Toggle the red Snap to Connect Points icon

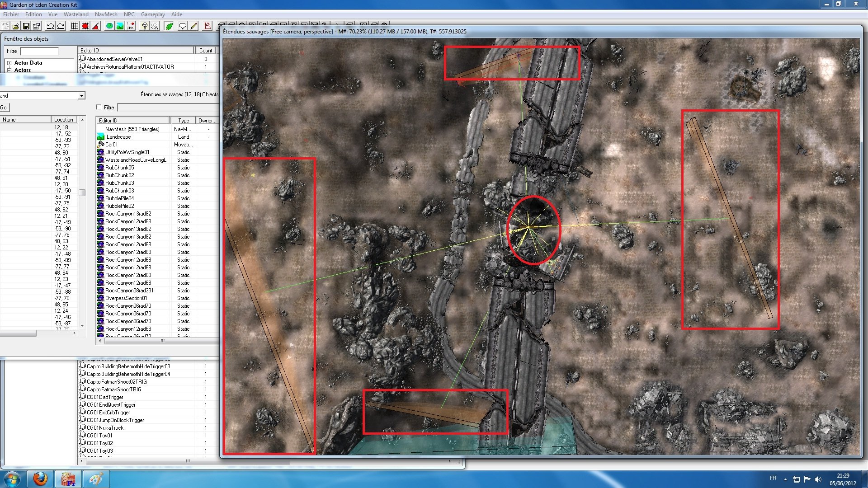[85, 26]
